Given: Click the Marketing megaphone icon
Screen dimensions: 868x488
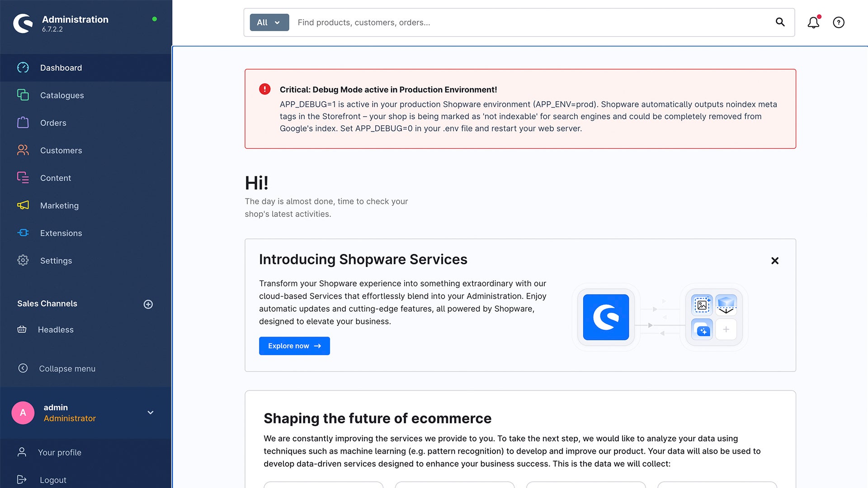Looking at the screenshot, I should 23,205.
